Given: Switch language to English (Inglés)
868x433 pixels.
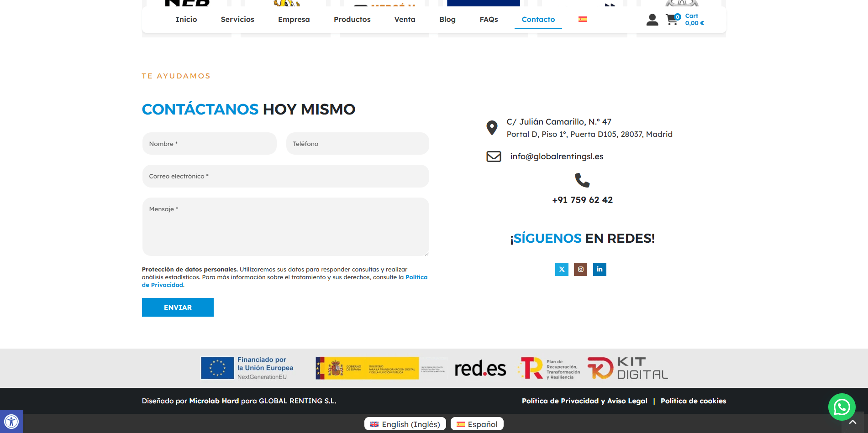Looking at the screenshot, I should 405,424.
